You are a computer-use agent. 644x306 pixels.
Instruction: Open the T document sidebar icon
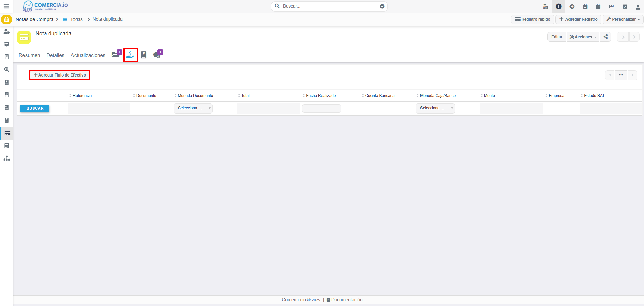[x=6, y=120]
